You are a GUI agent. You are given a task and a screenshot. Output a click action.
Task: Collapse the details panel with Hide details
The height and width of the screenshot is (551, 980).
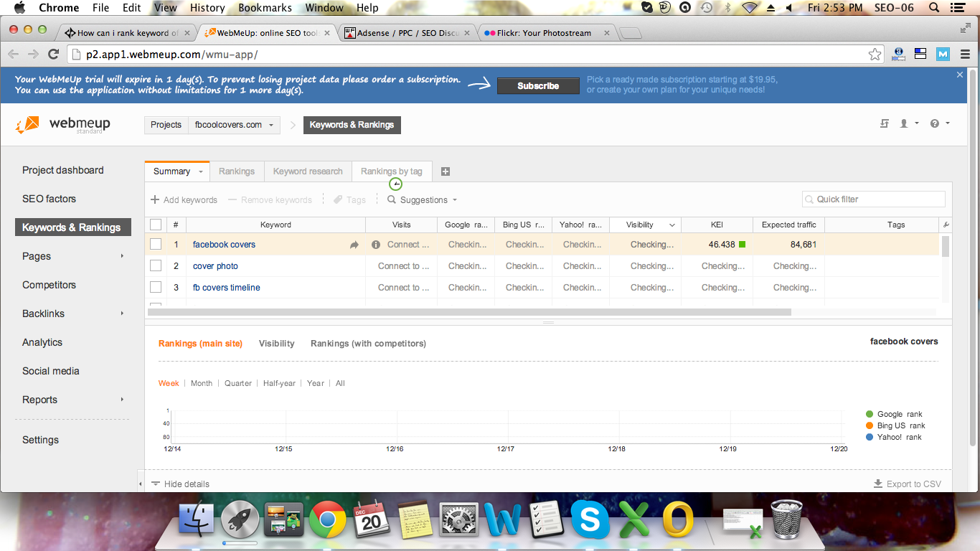180,484
